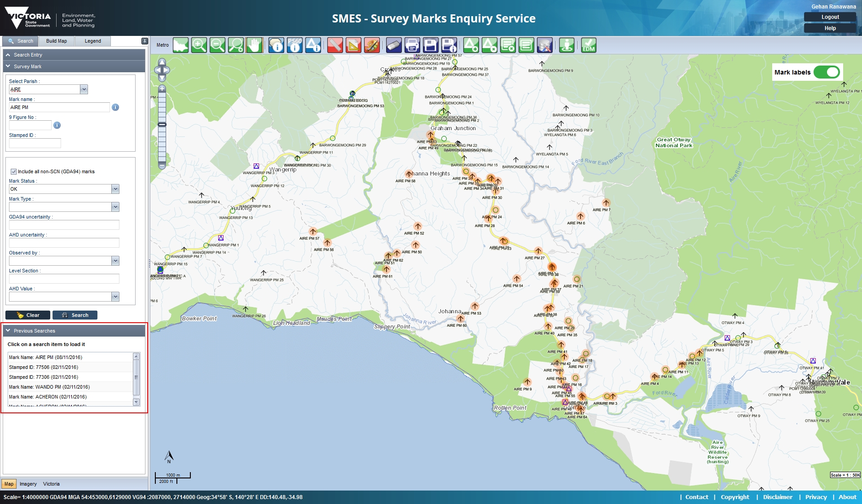The height and width of the screenshot is (504, 862).
Task: Open the paint palette drawing tool
Action: click(x=372, y=45)
